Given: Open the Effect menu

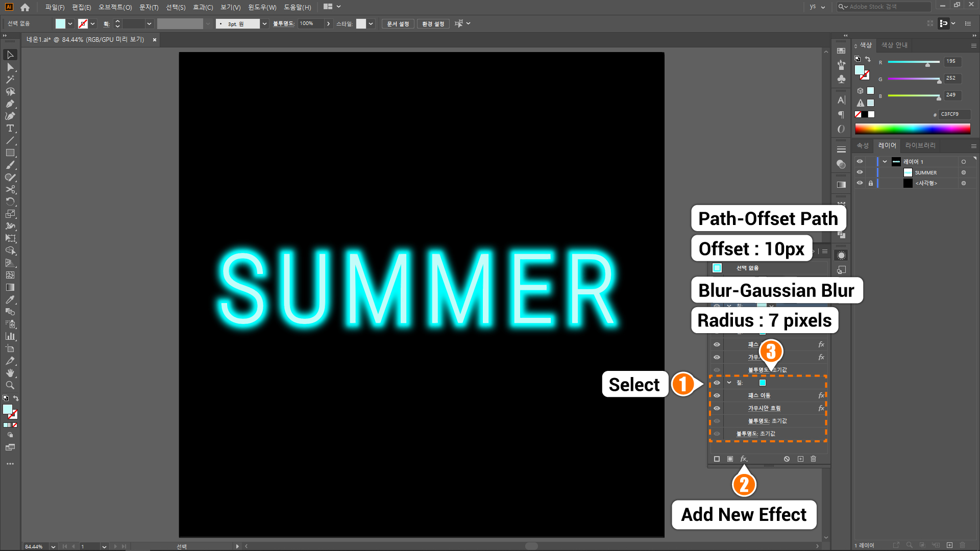Looking at the screenshot, I should coord(203,7).
